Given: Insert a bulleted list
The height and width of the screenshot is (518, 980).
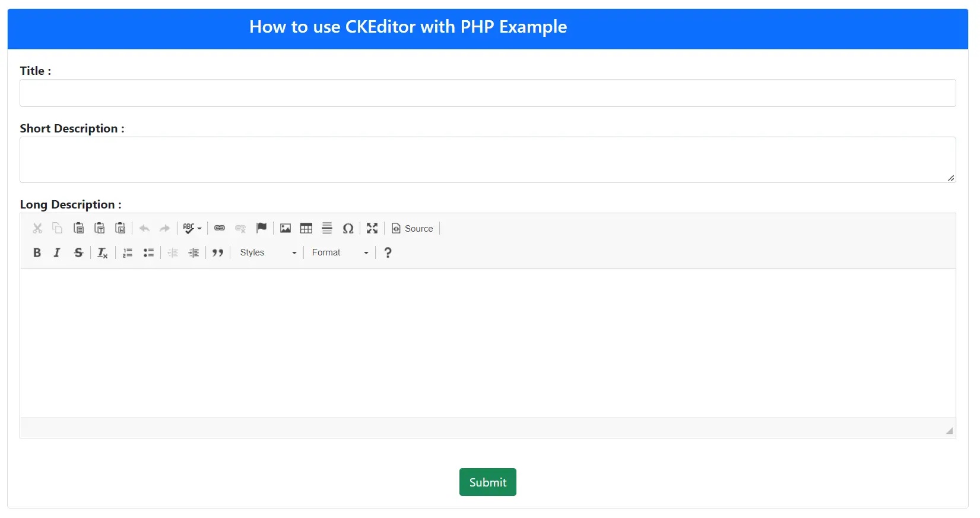Looking at the screenshot, I should [148, 252].
